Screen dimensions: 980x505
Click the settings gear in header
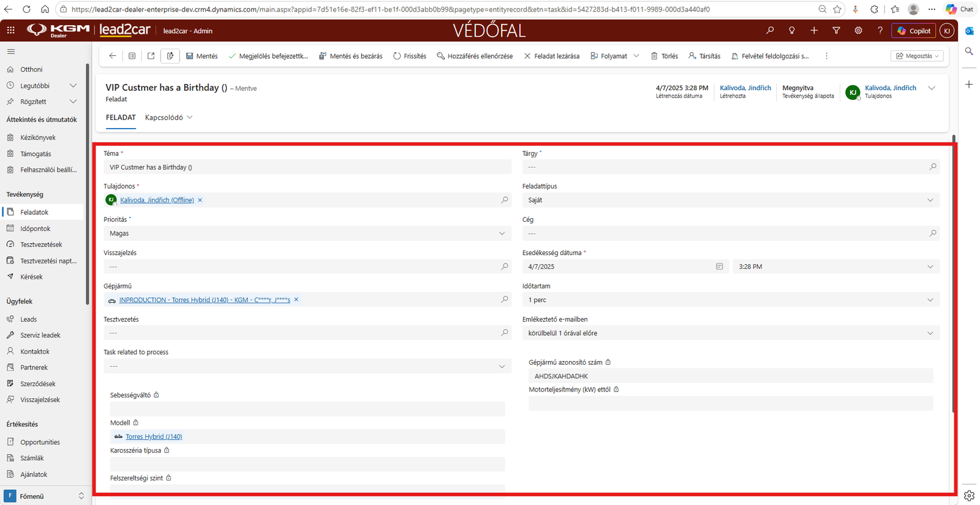click(858, 31)
